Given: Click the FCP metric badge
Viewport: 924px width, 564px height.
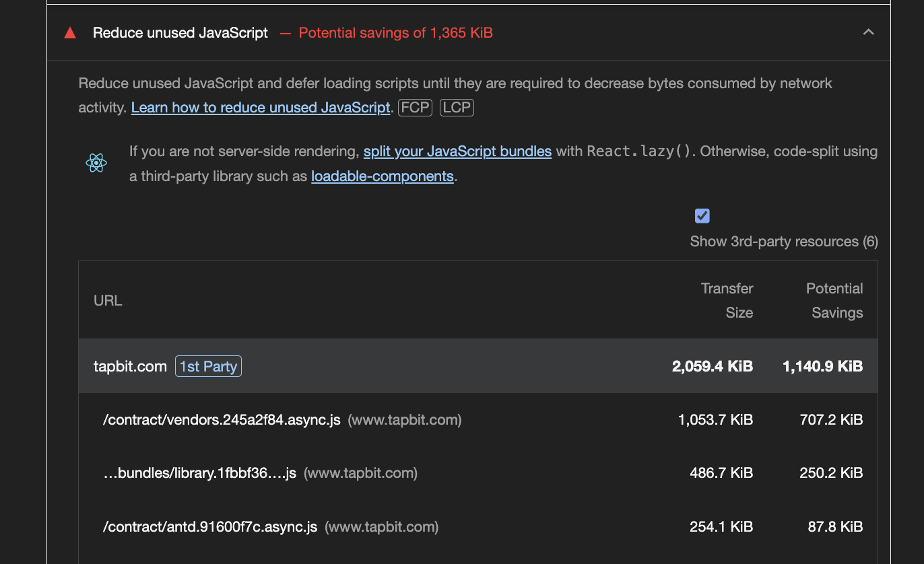Looking at the screenshot, I should [x=416, y=108].
